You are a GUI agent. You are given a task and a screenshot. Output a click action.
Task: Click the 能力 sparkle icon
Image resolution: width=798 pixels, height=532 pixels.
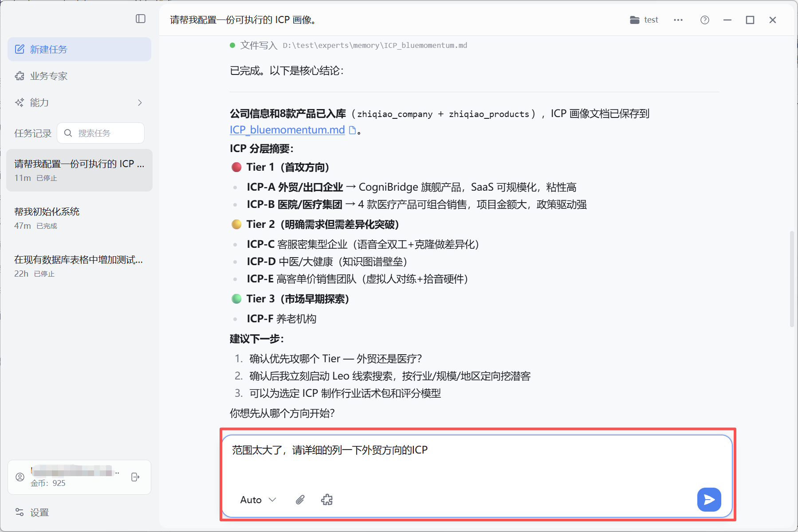[20, 102]
